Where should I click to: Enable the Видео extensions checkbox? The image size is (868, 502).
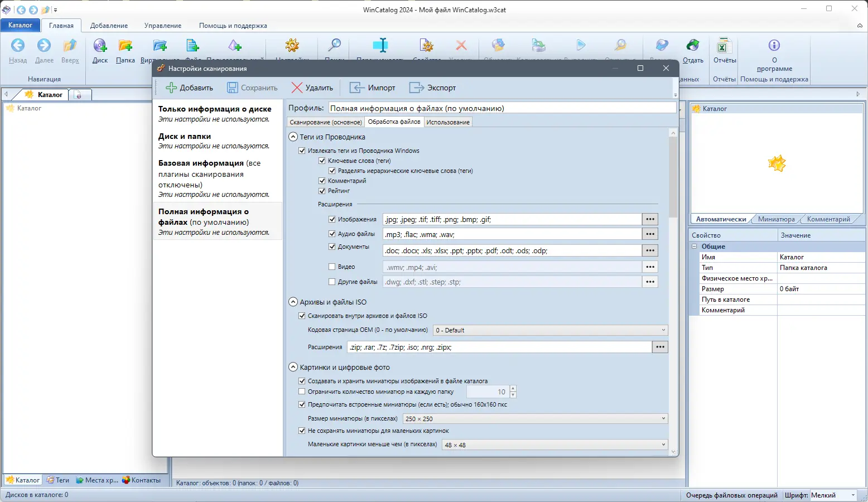(332, 267)
